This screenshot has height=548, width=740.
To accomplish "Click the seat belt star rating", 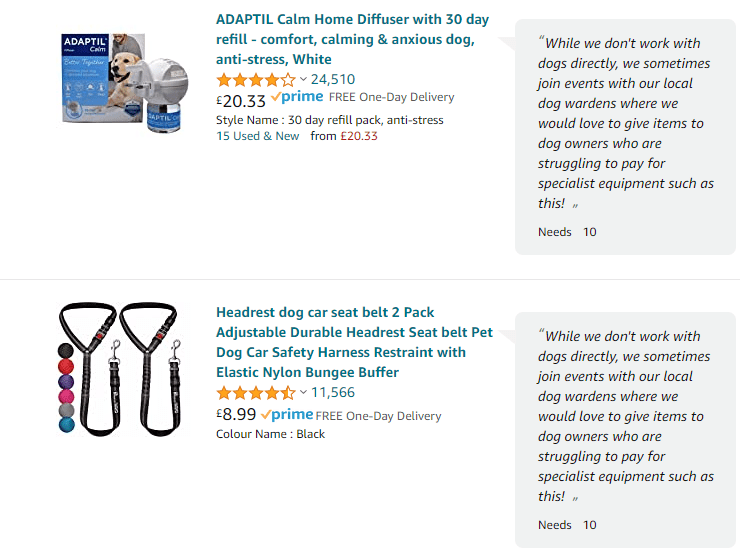I will [255, 393].
